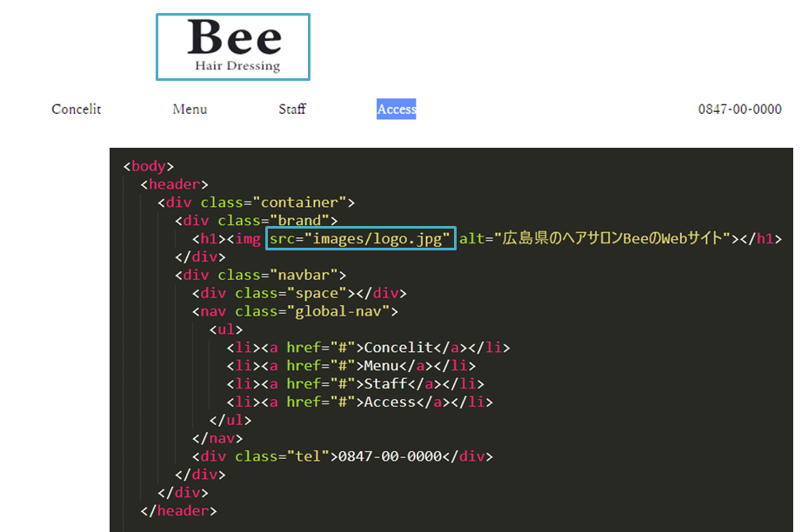Click the Access list item code line

click(360, 402)
